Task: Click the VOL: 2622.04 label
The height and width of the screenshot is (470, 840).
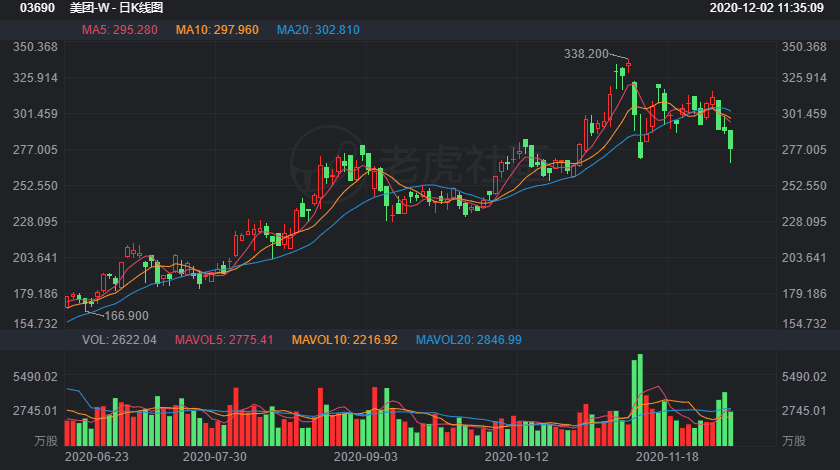Action: click(119, 340)
